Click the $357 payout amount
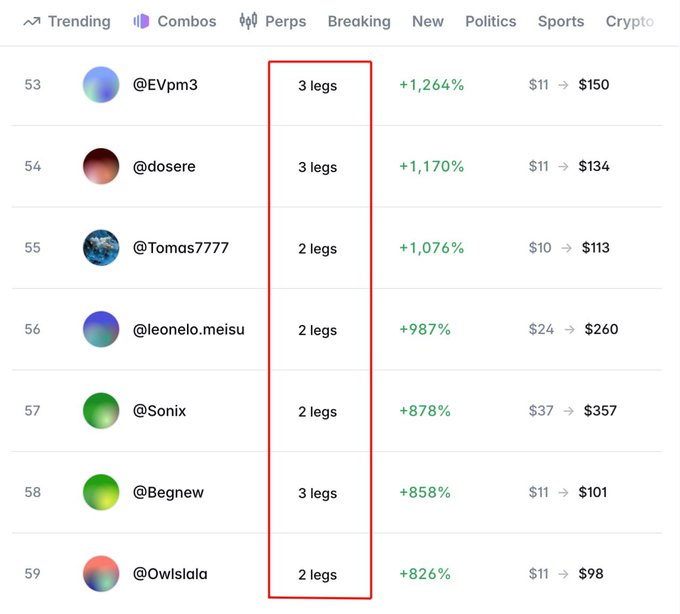The image size is (680, 614). tap(600, 411)
